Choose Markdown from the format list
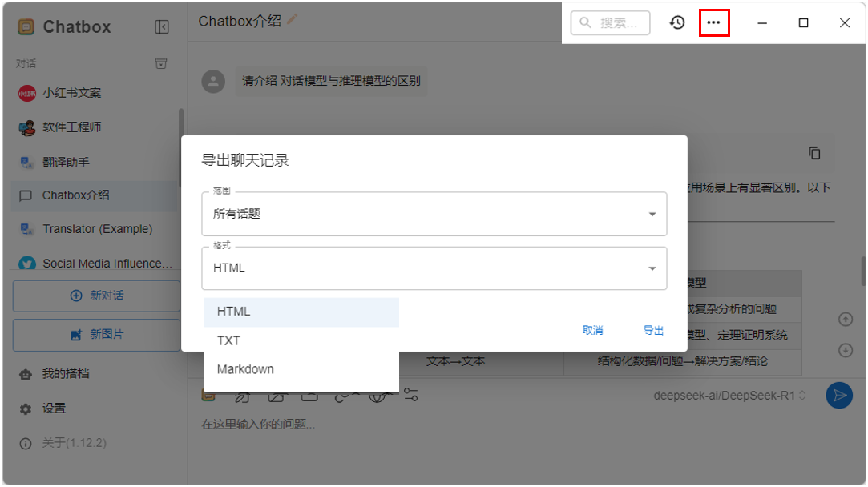 [301, 369]
